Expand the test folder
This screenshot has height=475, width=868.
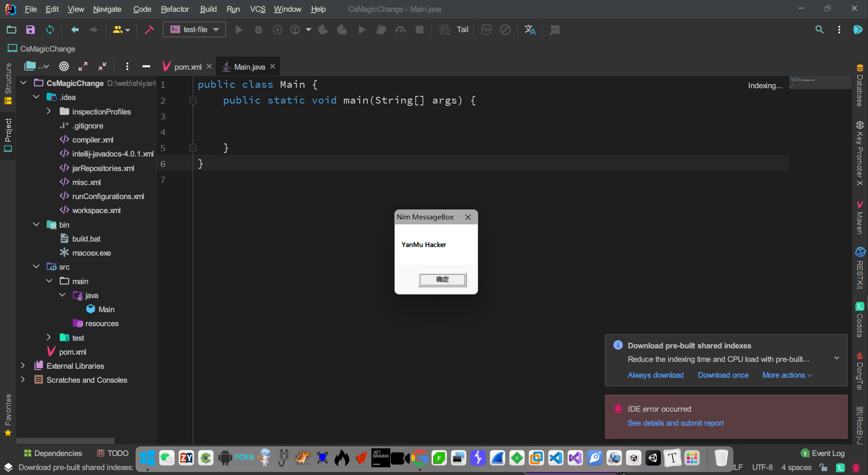(x=49, y=337)
